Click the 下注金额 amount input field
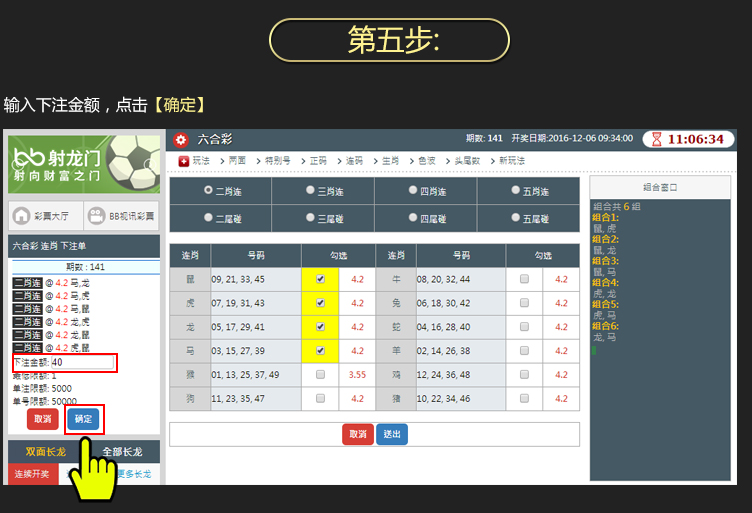This screenshot has height=513, width=752. (81, 362)
